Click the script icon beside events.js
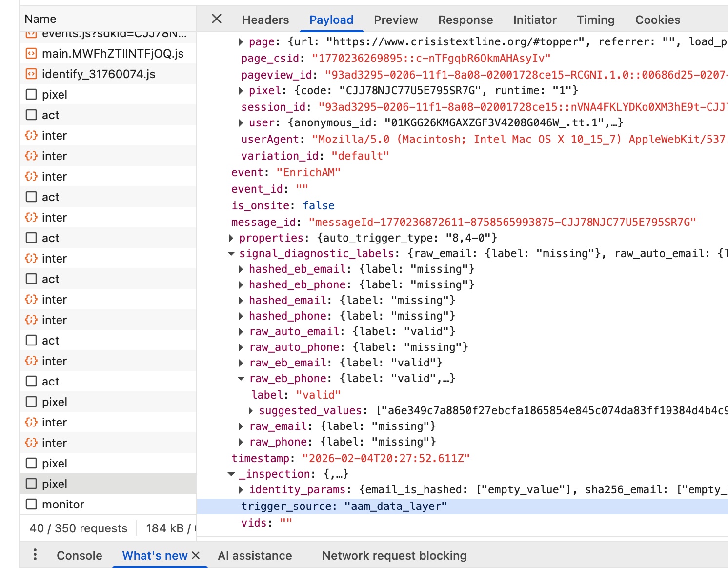 pyautogui.click(x=31, y=33)
